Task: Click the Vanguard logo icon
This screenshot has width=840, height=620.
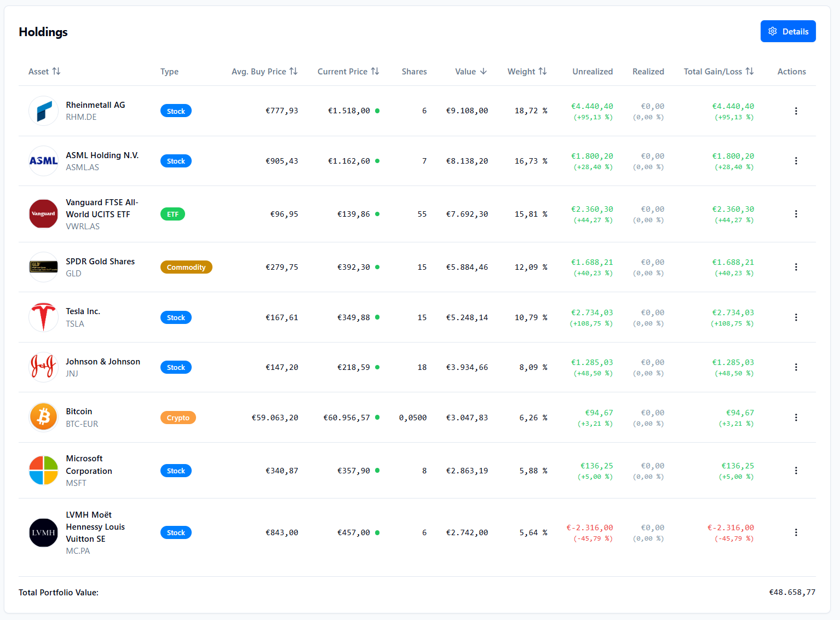Action: point(43,214)
